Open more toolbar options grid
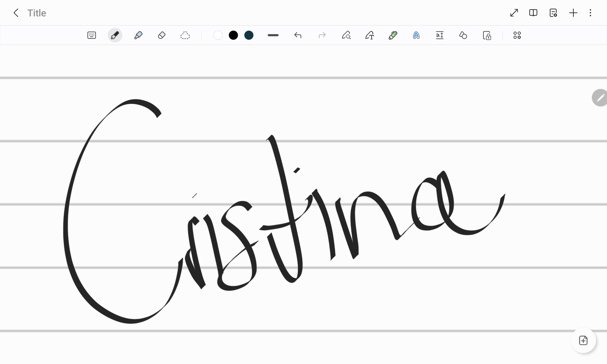 click(x=517, y=35)
